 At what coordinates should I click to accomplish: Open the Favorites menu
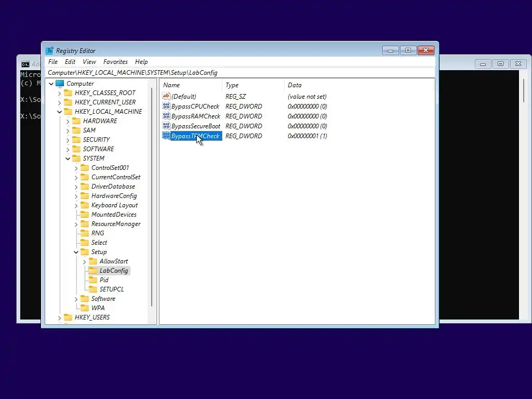[x=115, y=62]
